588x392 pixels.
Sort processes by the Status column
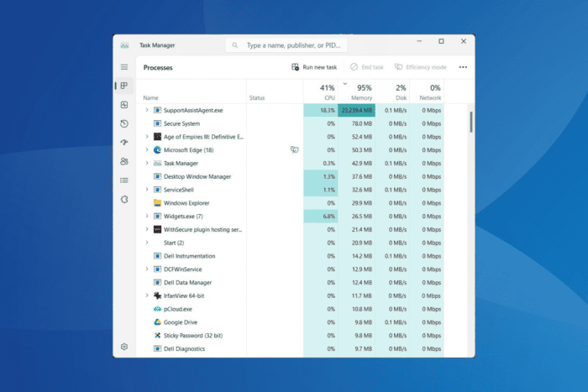click(x=275, y=91)
